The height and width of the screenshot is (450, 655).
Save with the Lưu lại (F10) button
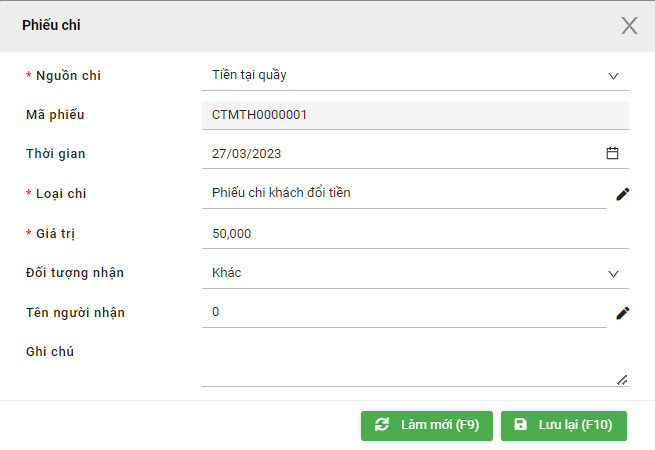[x=564, y=426]
